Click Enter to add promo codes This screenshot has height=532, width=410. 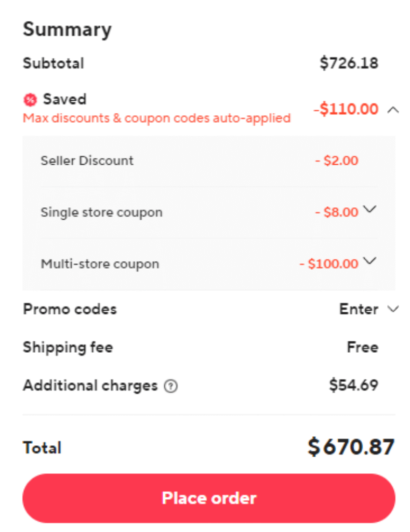pos(359,309)
